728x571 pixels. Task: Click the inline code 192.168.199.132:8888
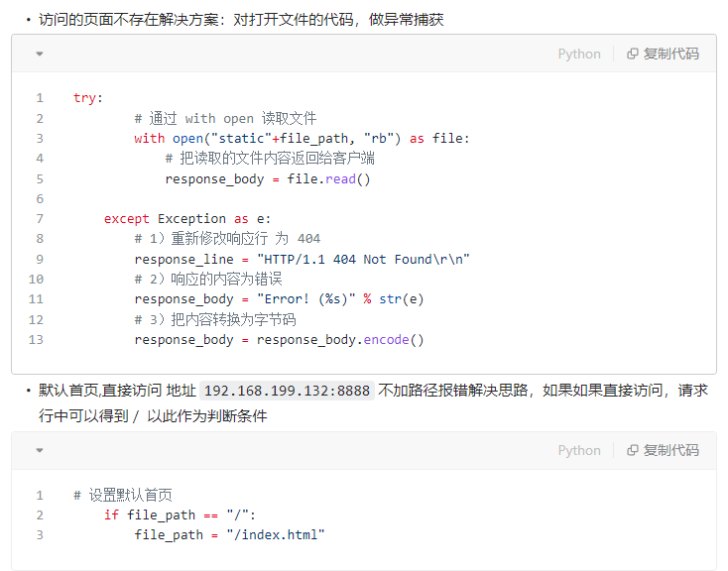coord(287,391)
